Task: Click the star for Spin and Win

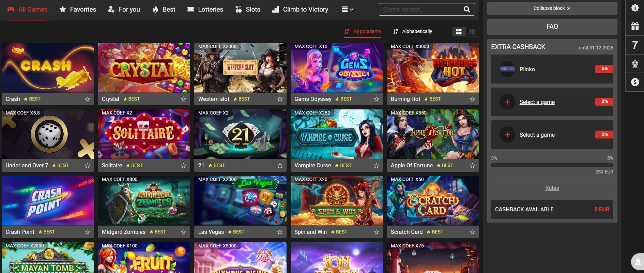Action: 376,232
